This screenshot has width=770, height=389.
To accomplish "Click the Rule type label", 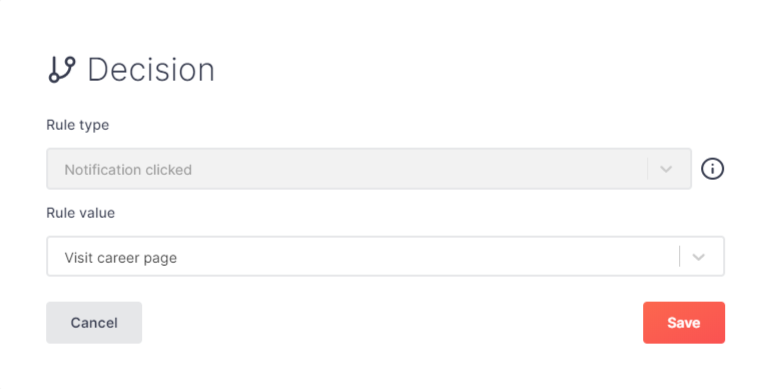I will coord(78,125).
